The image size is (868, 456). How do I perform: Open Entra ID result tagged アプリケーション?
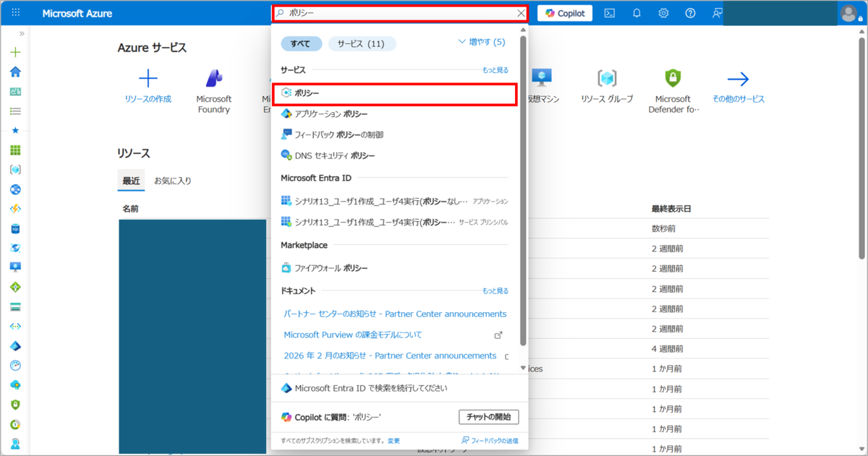[394, 201]
